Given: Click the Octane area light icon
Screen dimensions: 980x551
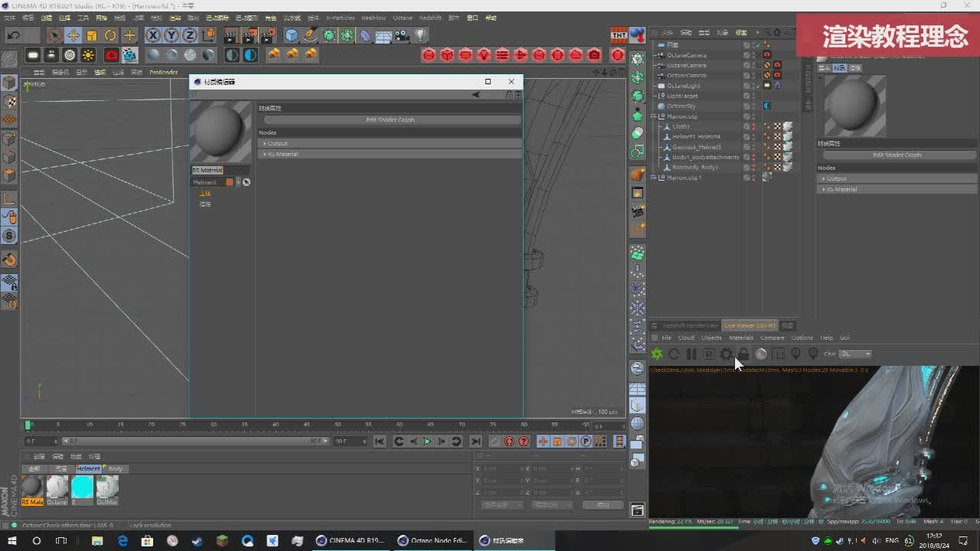Looking at the screenshot, I should point(33,55).
